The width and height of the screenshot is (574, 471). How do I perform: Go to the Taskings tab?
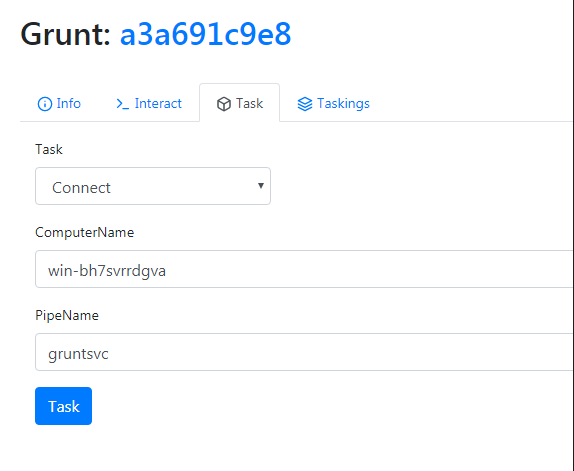coord(333,104)
